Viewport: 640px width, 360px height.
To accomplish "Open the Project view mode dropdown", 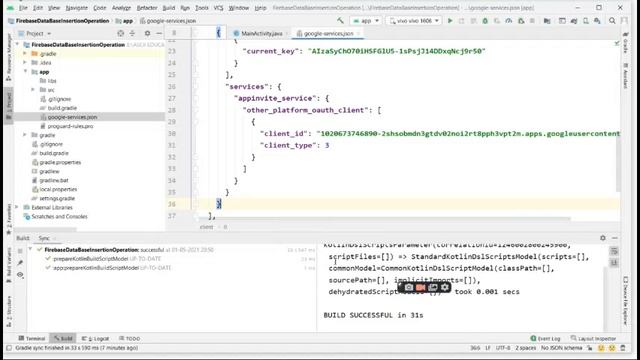I will (35, 33).
